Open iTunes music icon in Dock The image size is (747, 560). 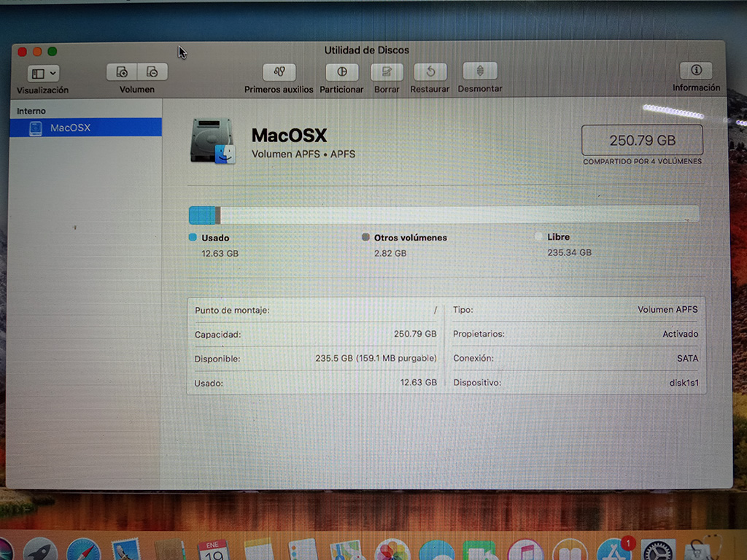[525, 551]
